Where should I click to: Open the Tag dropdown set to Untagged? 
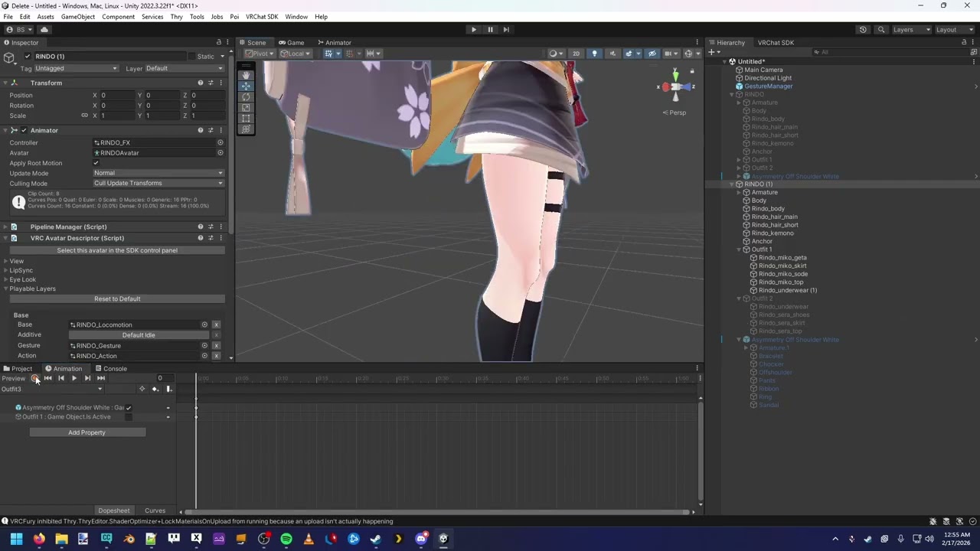(x=77, y=68)
